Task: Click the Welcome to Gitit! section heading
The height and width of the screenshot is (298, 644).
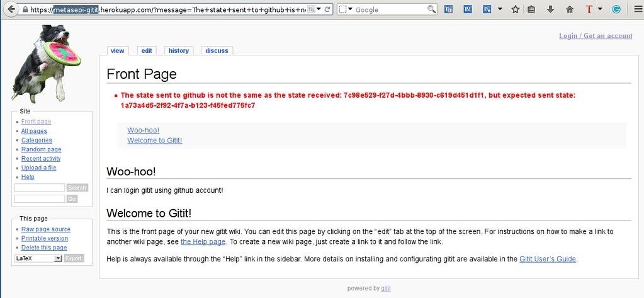Action: point(149,214)
